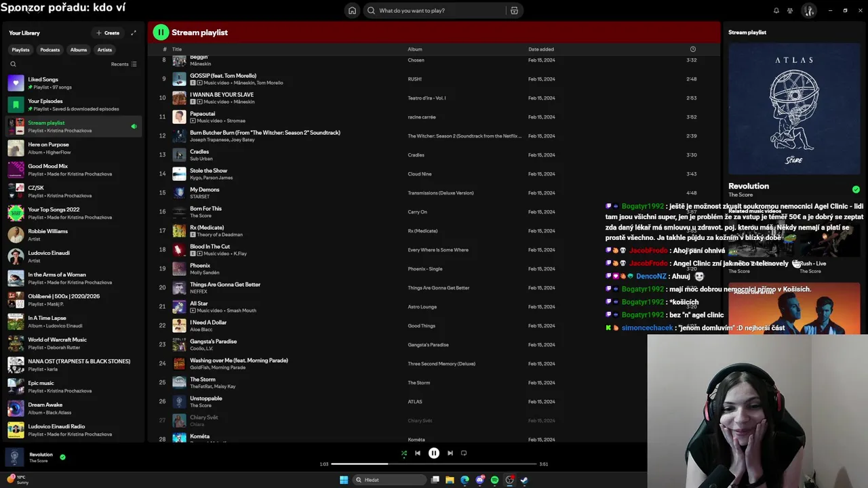
Task: Search in Your Library
Action: point(13,64)
